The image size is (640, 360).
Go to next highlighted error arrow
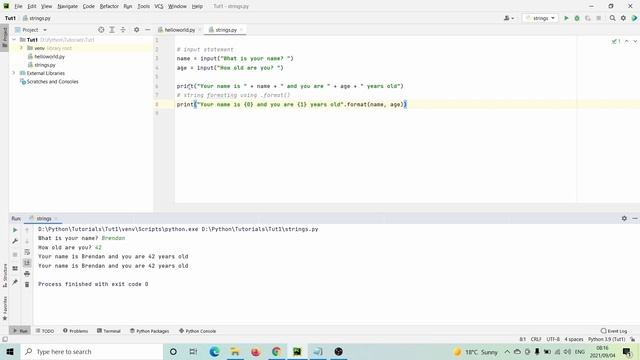coord(635,41)
